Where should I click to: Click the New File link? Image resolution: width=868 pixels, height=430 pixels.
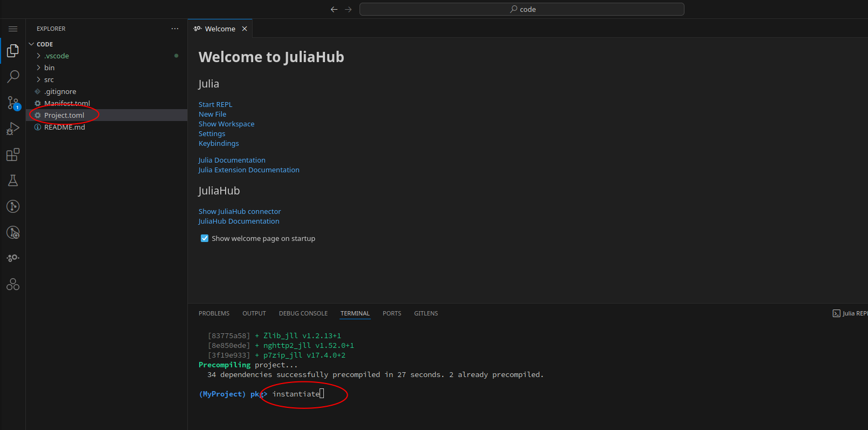pos(212,114)
